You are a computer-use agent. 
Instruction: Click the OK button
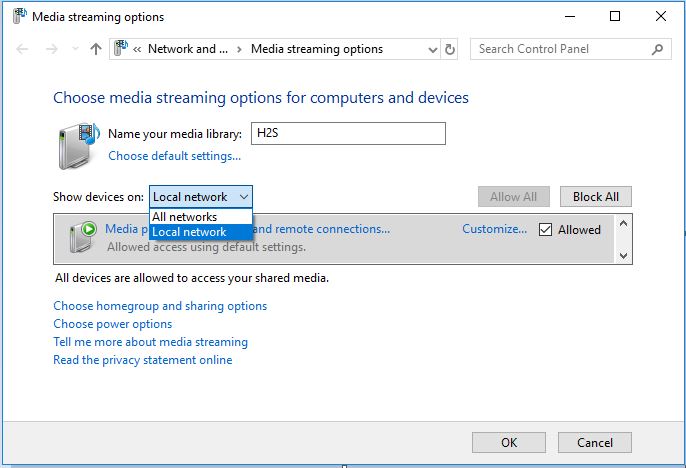coord(509,442)
